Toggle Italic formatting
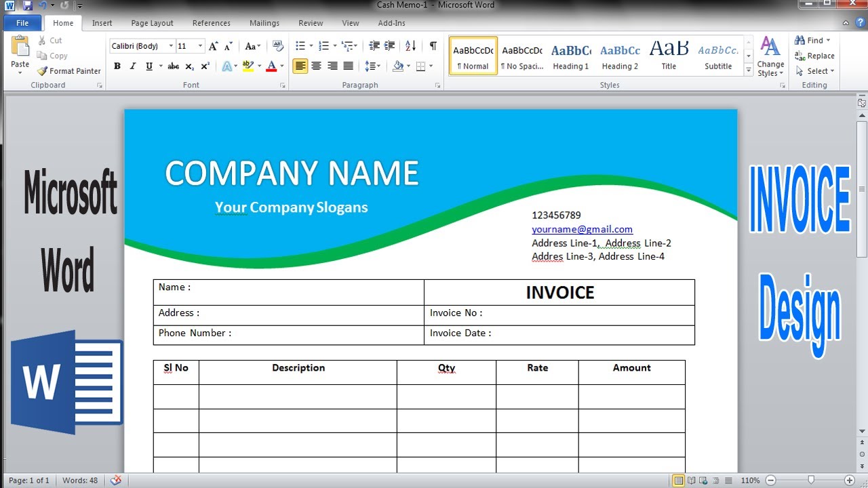 pos(132,66)
